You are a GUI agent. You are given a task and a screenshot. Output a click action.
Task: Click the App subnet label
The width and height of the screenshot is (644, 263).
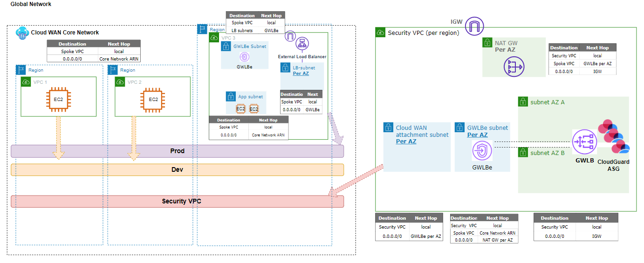(251, 97)
